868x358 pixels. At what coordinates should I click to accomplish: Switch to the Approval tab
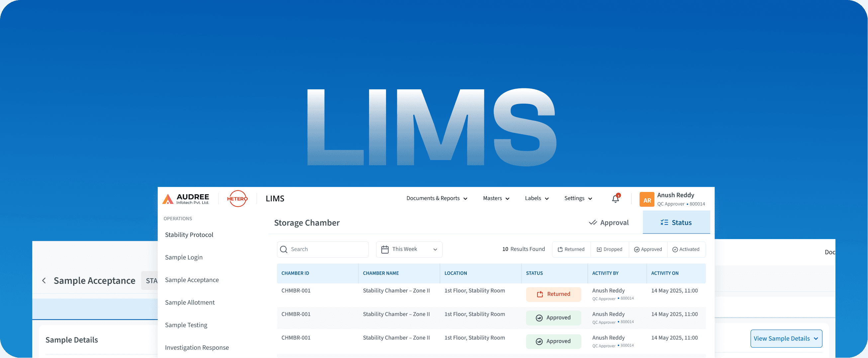click(x=609, y=222)
